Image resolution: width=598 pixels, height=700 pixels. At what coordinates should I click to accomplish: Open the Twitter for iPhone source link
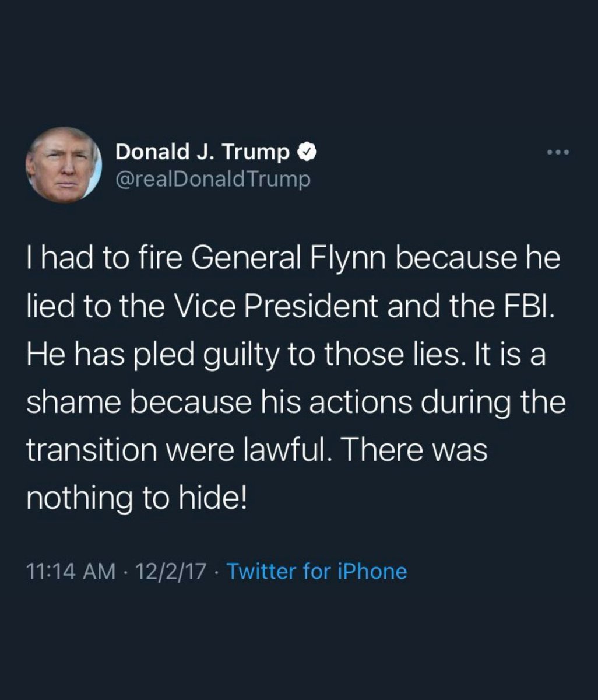(316, 571)
